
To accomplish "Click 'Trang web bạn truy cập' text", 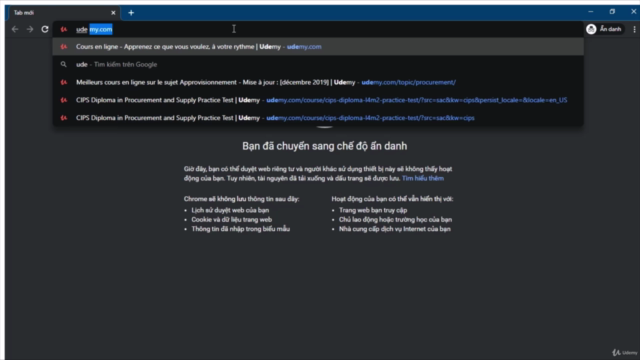I will pos(373,210).
